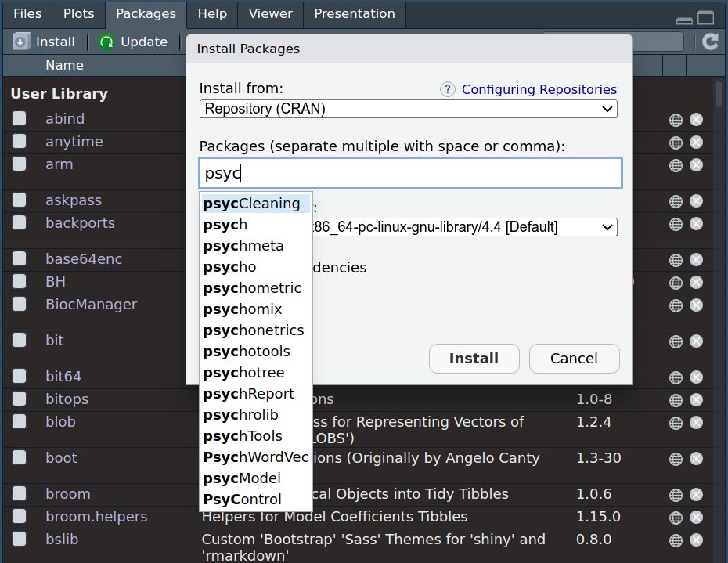Check the abind package checkbox
This screenshot has width=728, height=563.
(x=19, y=119)
